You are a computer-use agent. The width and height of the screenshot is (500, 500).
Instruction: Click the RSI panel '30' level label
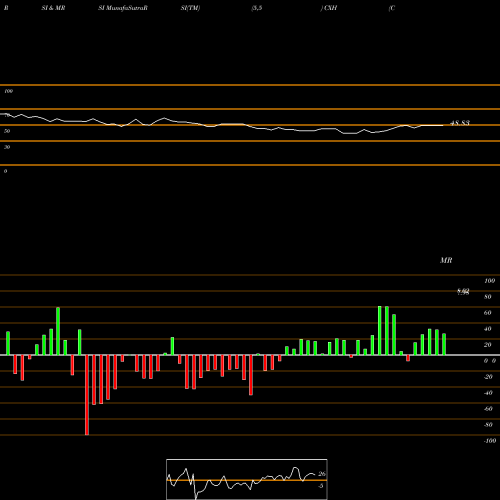pyautogui.click(x=7, y=147)
